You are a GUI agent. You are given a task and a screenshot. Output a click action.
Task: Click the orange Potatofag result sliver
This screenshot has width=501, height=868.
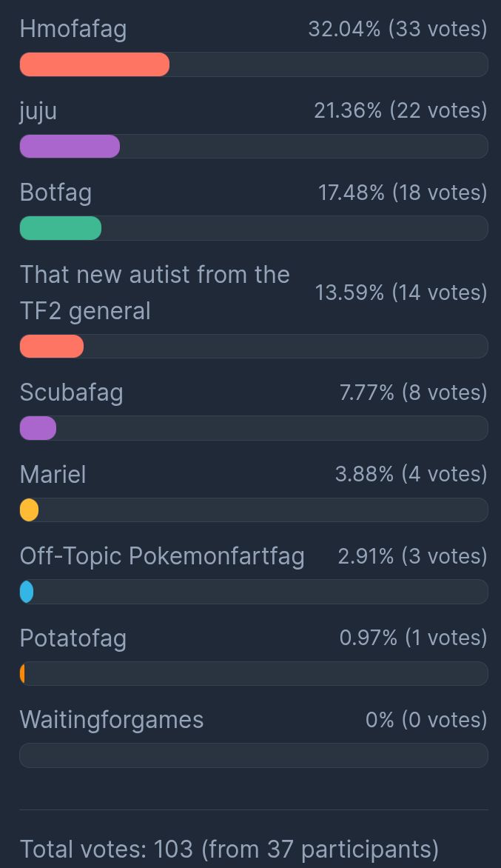22,674
